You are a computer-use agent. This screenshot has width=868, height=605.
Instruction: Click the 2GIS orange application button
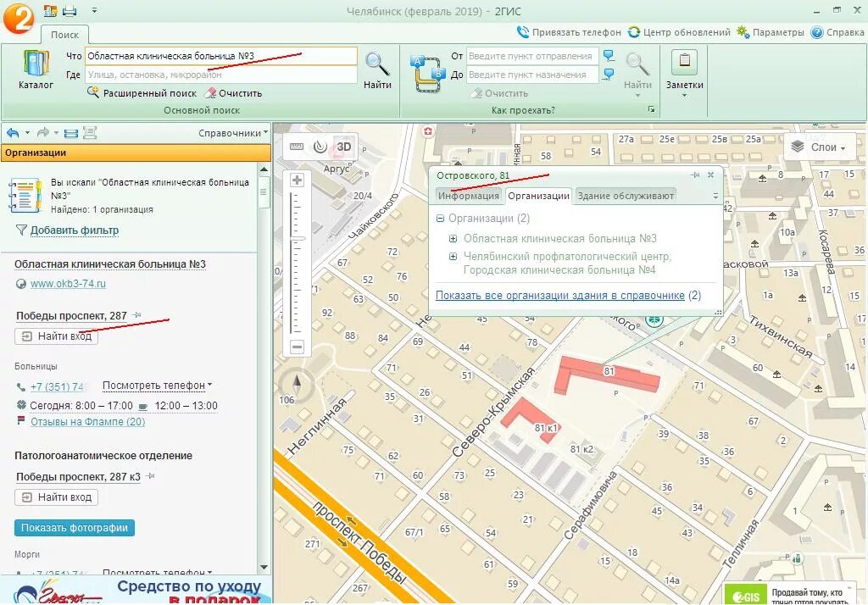pos(19,18)
